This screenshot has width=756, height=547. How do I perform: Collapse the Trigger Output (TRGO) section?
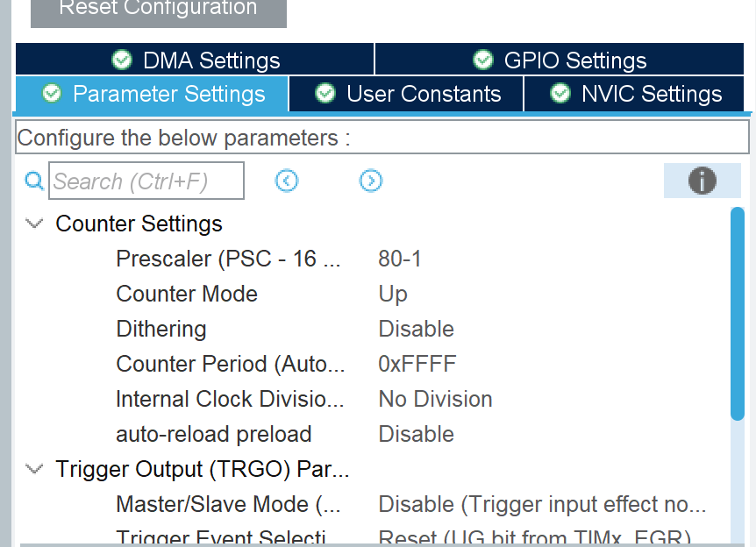click(35, 469)
